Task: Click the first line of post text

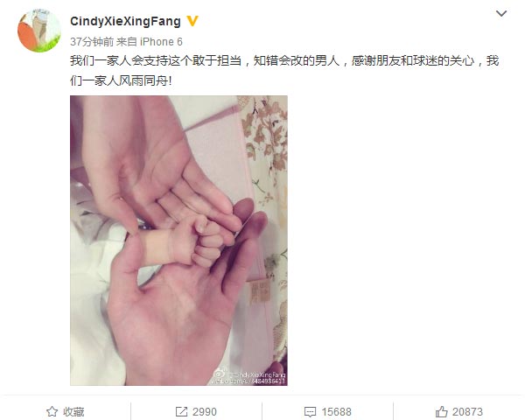Action: [284, 60]
